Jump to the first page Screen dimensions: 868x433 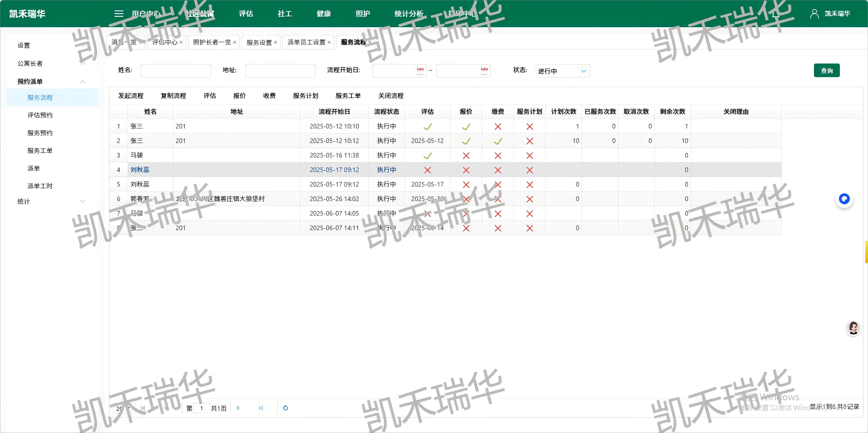point(143,408)
